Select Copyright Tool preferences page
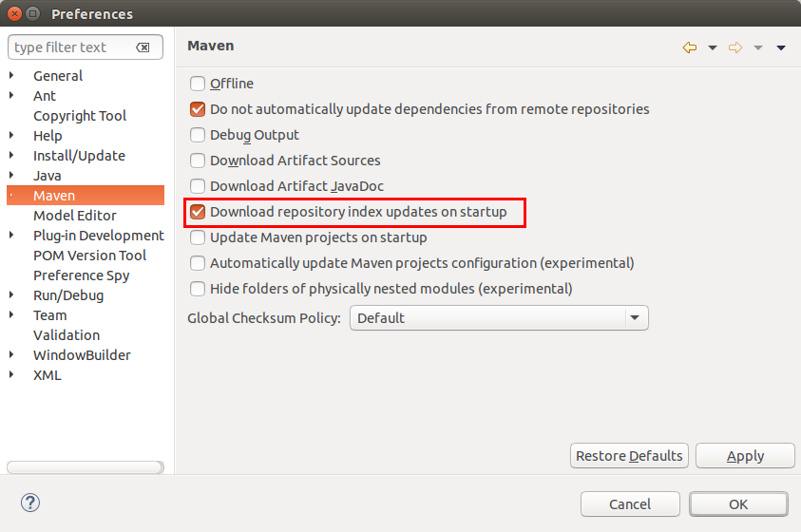Screen dimensions: 801x532 (80, 116)
